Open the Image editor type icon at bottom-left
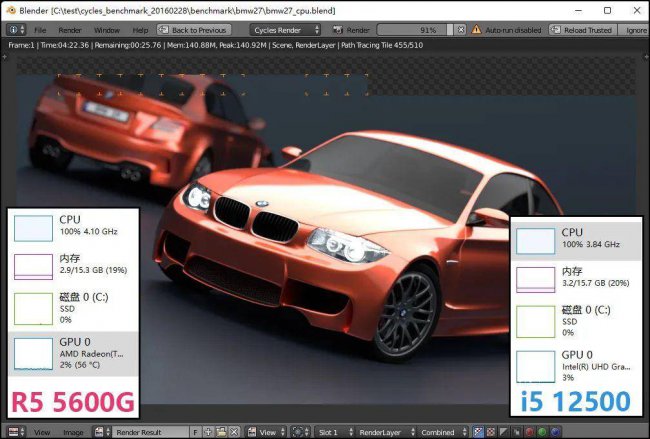This screenshot has height=439, width=650. click(16, 432)
